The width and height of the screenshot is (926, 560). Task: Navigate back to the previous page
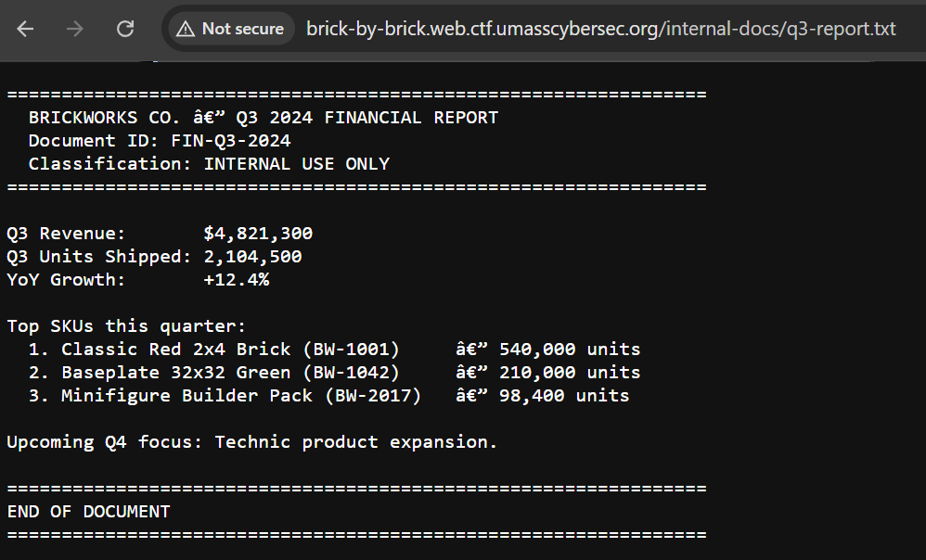(25, 29)
